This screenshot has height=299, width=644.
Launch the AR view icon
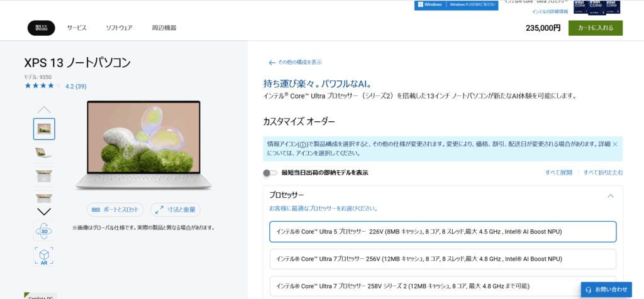(x=44, y=256)
